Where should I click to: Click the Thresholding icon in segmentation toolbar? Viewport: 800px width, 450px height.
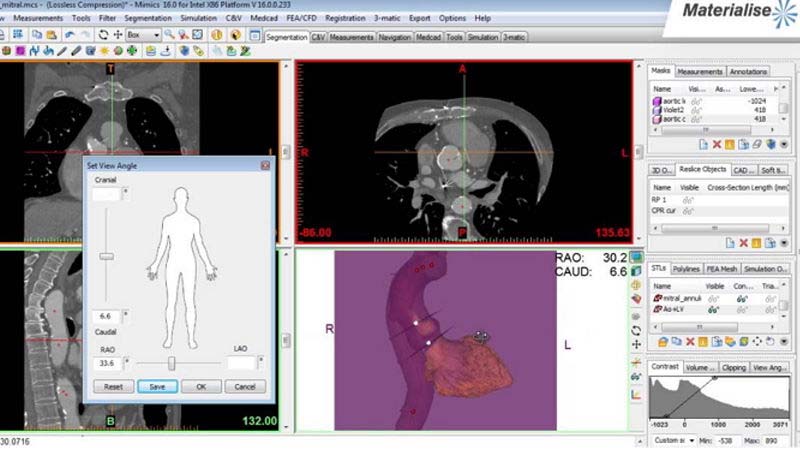point(7,51)
